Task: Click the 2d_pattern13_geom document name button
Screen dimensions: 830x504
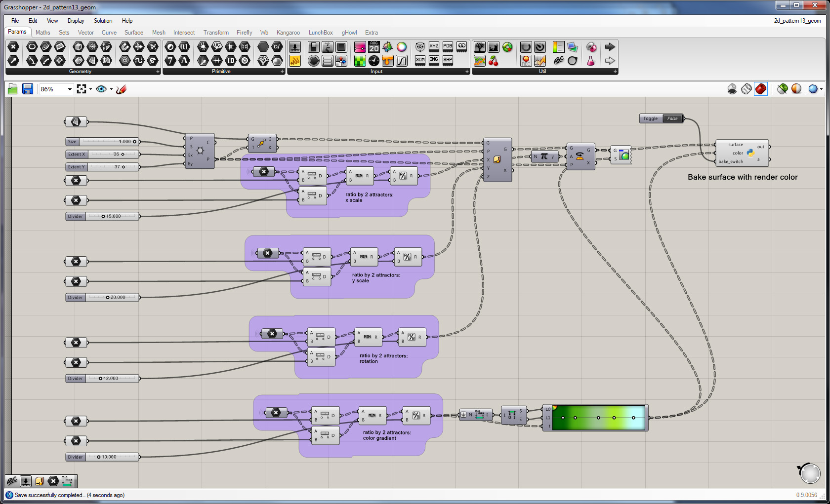Action: pos(797,21)
